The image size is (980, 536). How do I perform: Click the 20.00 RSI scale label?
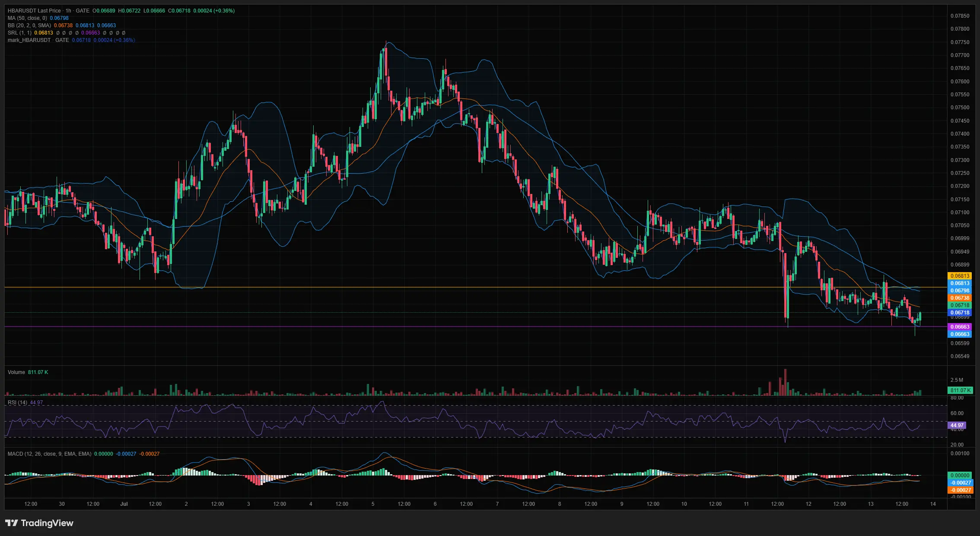[957, 444]
